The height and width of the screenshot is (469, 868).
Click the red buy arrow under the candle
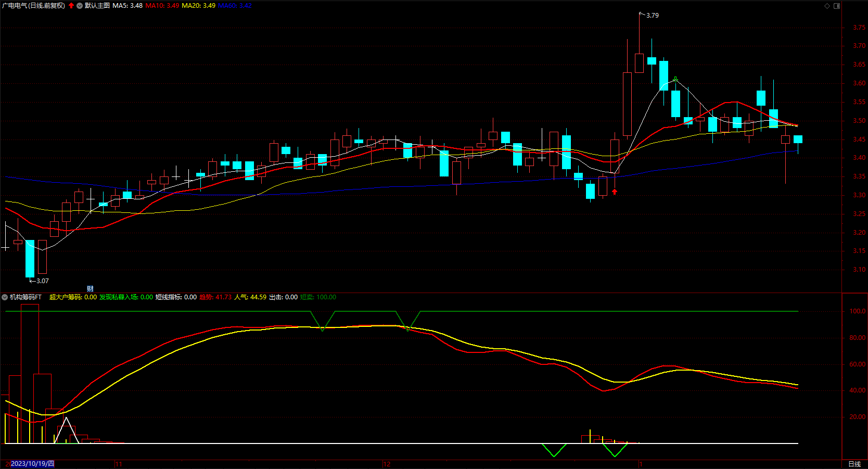(615, 192)
